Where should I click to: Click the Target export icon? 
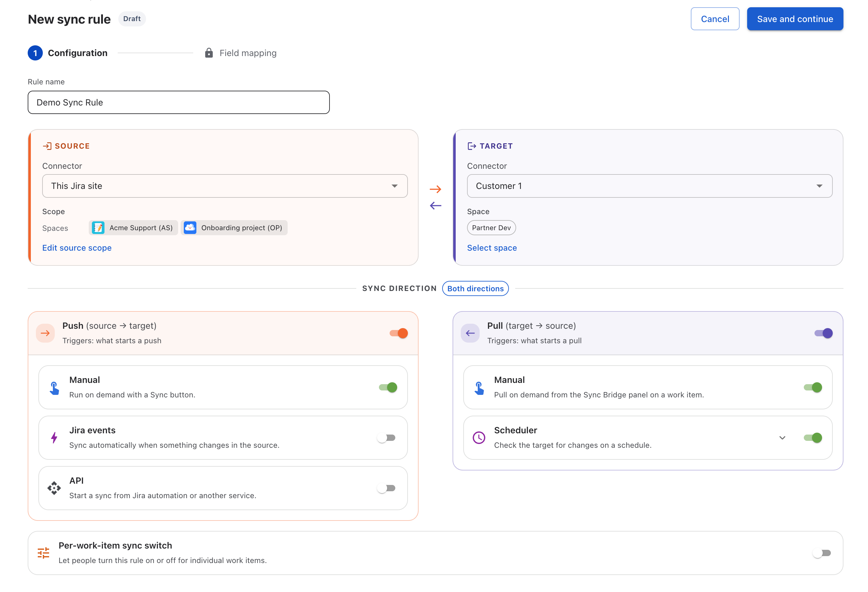point(472,146)
